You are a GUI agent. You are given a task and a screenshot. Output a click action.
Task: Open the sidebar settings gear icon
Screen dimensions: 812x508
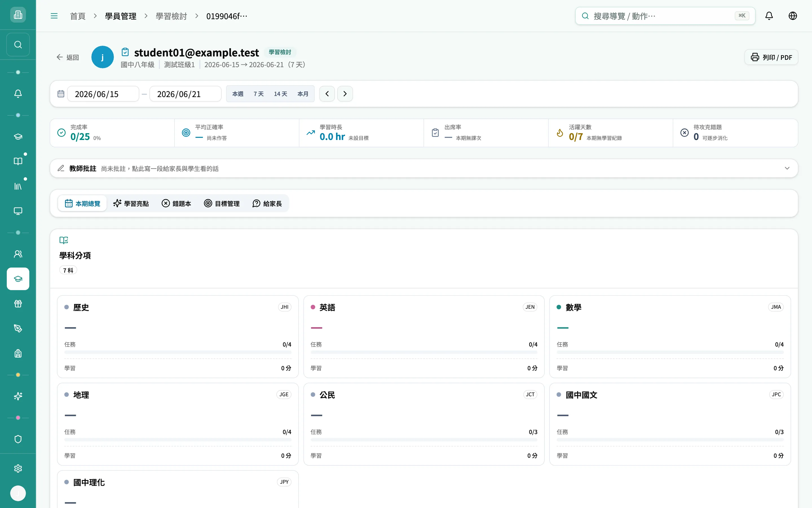tap(18, 468)
